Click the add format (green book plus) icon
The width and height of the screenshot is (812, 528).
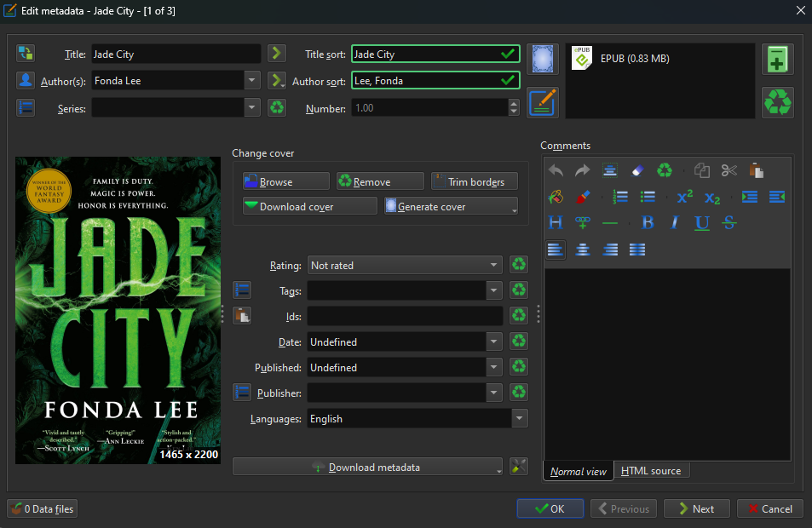click(x=777, y=60)
